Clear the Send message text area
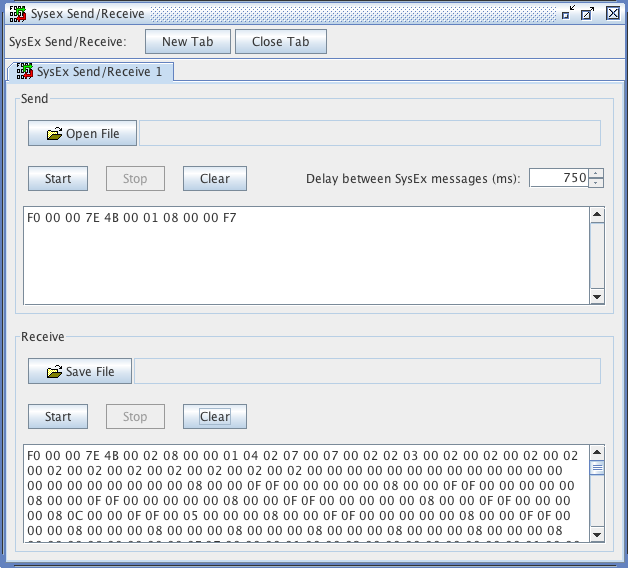Screen dimensions: 628x568 214,179
